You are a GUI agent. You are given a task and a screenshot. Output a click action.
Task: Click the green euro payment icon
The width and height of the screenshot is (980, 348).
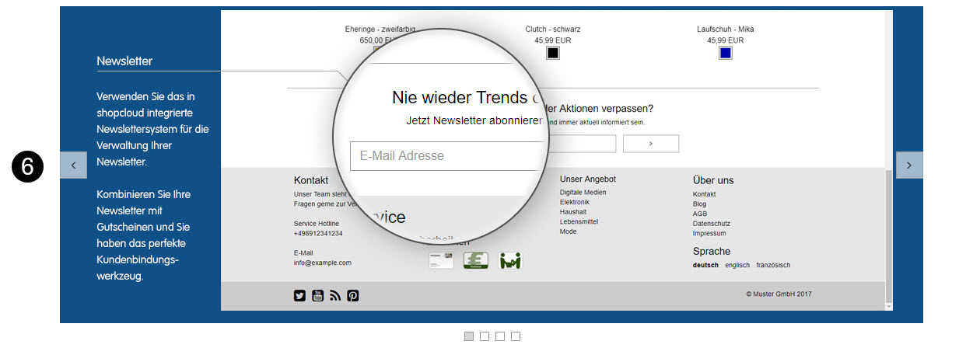click(x=476, y=261)
